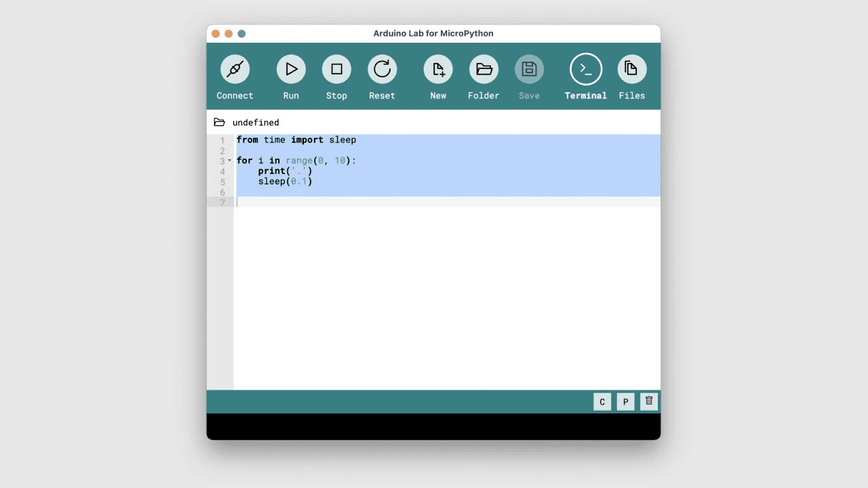Create a New file
868x488 pixels.
pyautogui.click(x=437, y=68)
